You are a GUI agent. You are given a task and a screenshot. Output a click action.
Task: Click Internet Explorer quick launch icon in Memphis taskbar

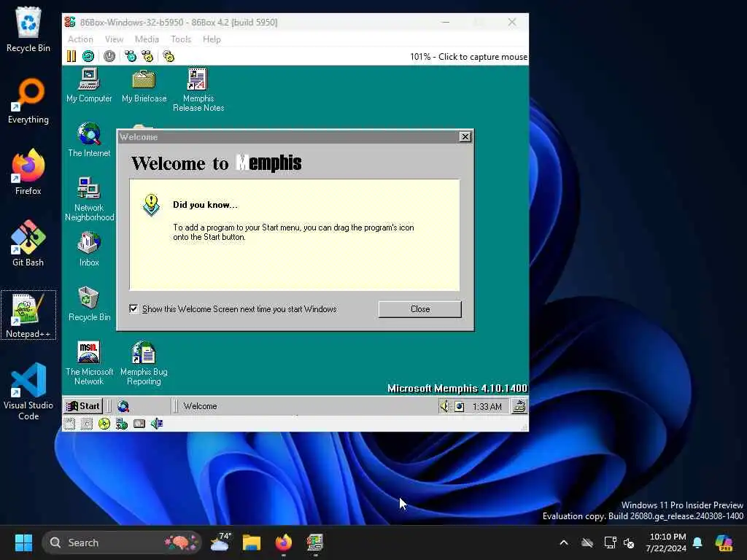(x=123, y=406)
